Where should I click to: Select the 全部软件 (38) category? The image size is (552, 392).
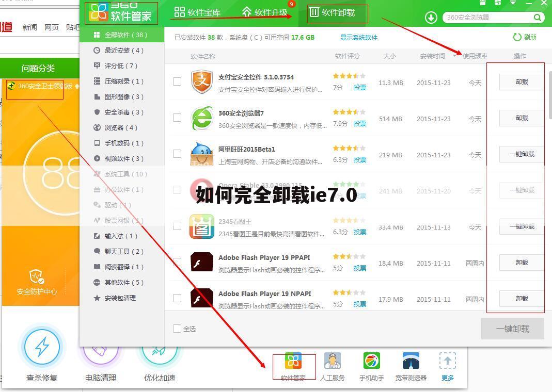(122, 35)
